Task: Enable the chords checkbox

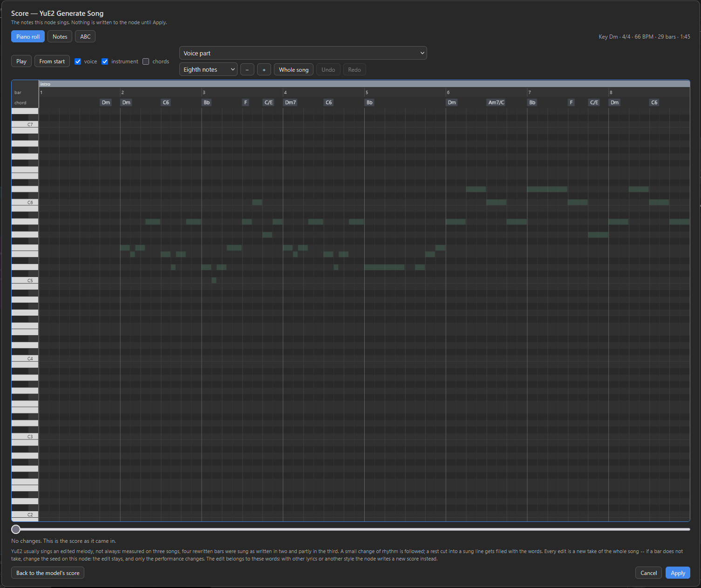Action: click(x=146, y=61)
